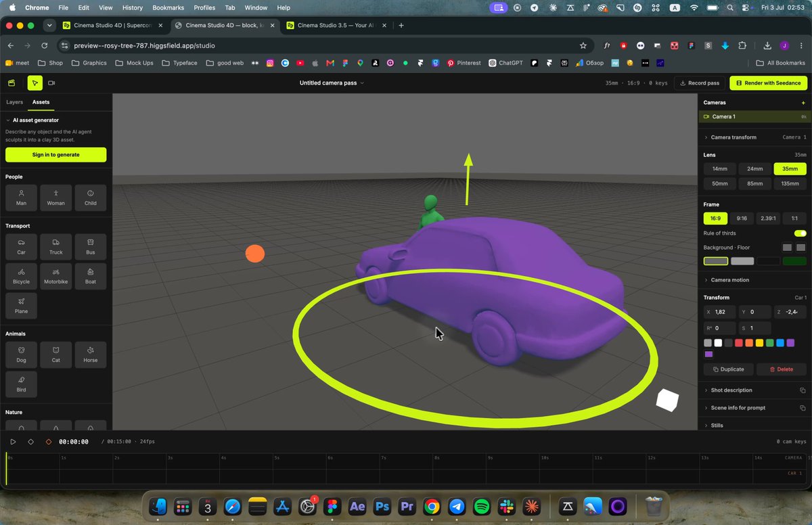
Task: Open Photoshop from the Dock
Action: (x=382, y=506)
